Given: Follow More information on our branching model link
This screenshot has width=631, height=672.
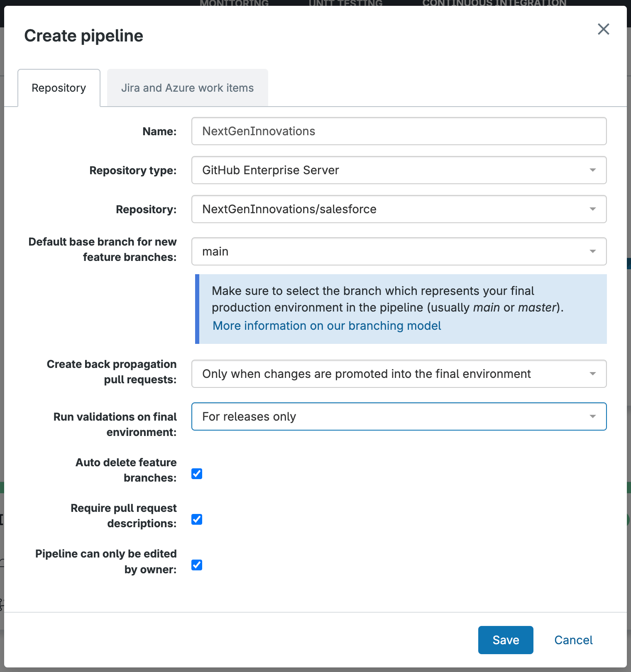Looking at the screenshot, I should coord(326,326).
